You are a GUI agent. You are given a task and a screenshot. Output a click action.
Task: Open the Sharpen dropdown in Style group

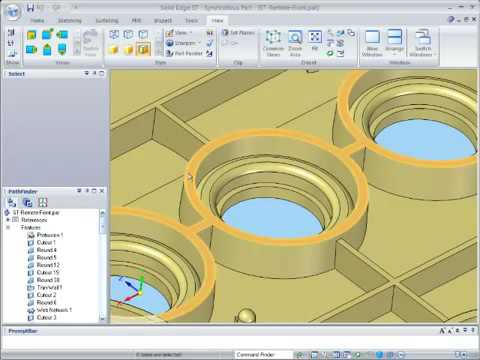pos(183,43)
